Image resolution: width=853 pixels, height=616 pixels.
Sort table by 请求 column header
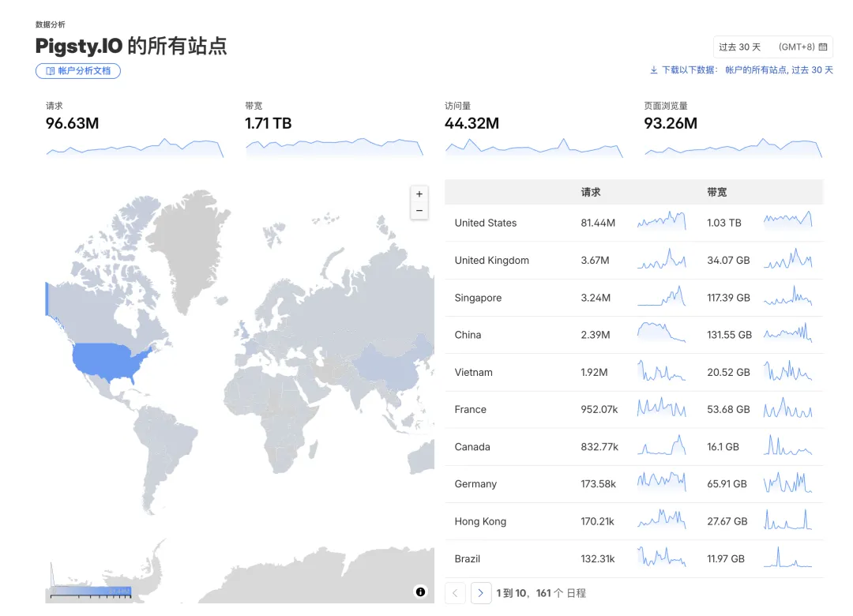click(x=591, y=192)
